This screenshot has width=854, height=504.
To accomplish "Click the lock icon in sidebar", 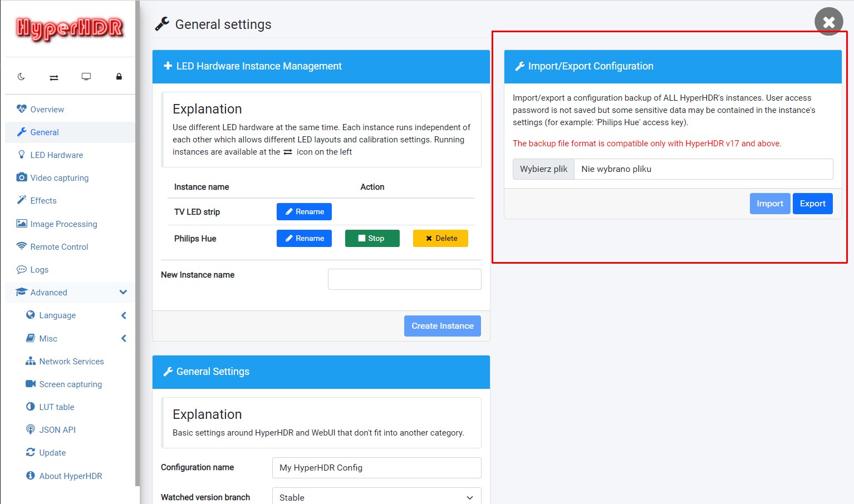I will (x=119, y=77).
